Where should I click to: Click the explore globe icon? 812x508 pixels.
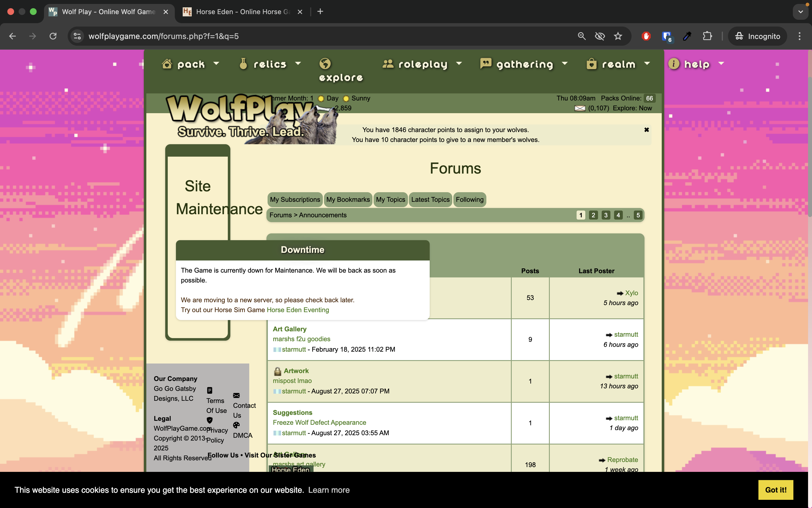(325, 63)
